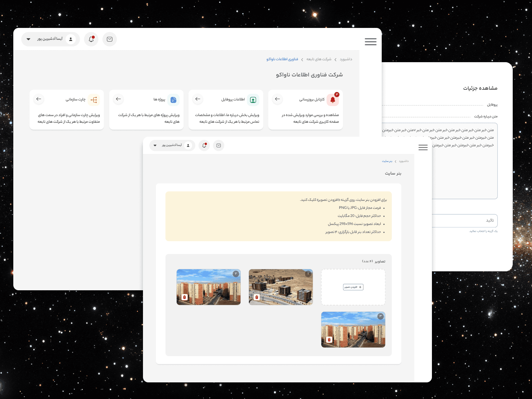The image size is (532, 399).
Task: Open notification bell in site banner window header
Action: point(204,145)
